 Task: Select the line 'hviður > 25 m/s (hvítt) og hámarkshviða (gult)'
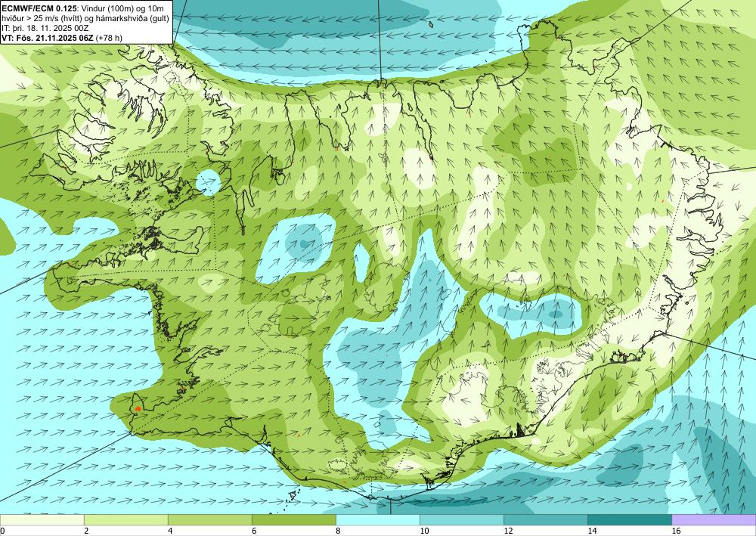click(85, 18)
